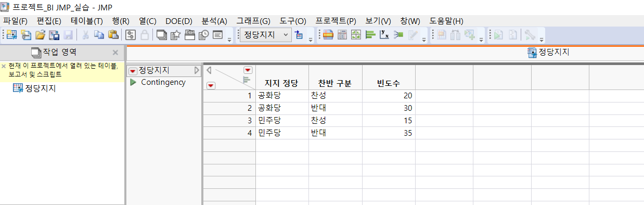The image size is (644, 205).
Task: Expand overflow arrow after the log icon
Action: coord(229,40)
